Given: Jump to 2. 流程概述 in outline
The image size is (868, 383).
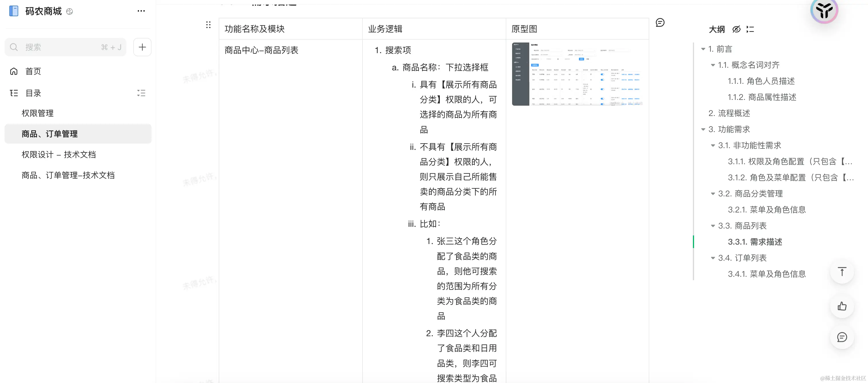Looking at the screenshot, I should coord(729,113).
